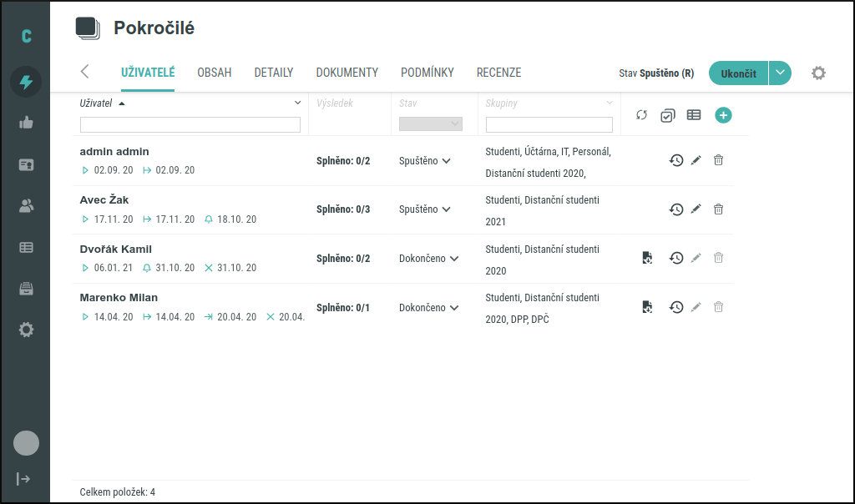Viewport: 855px width, 504px height.
Task: Switch to table view icon
Action: 693,115
